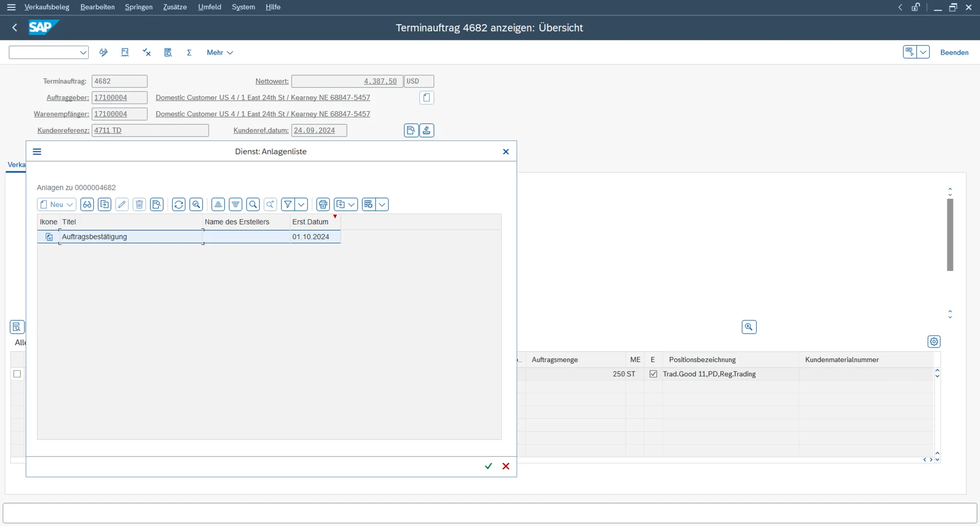Viewport: 980px width, 526px height.
Task: Click the object services icon top right
Action: 910,52
